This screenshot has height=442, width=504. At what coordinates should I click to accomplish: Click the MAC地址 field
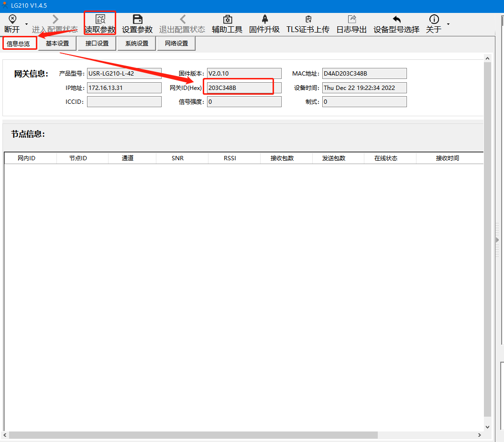coord(364,73)
